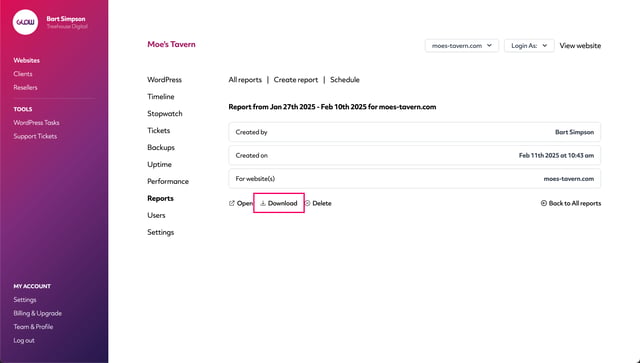Open the Stopwatch section

[x=165, y=114]
